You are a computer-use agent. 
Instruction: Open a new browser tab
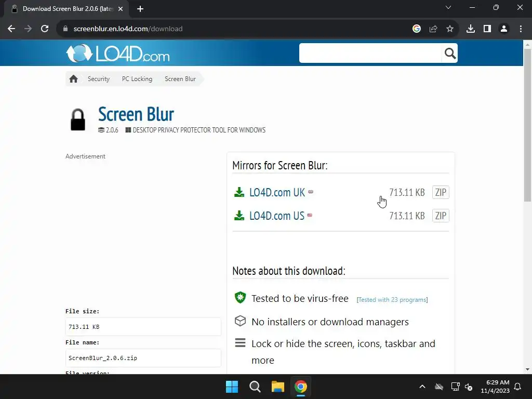coord(140,9)
